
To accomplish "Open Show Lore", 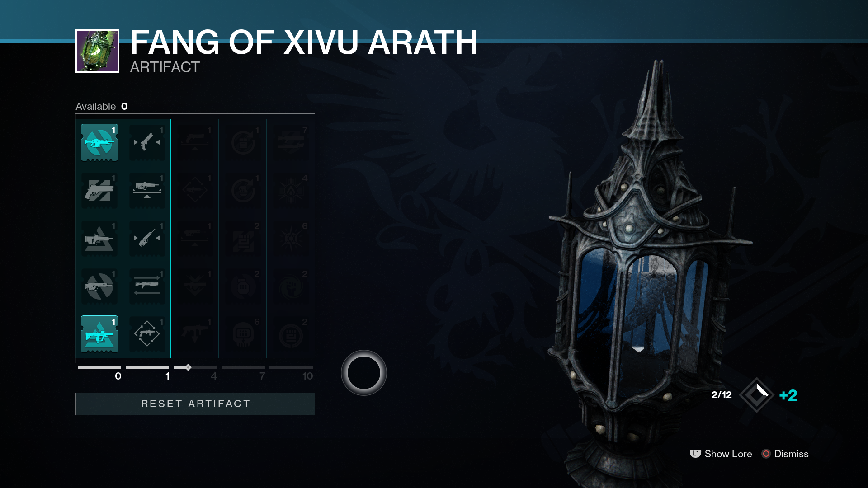I will tap(721, 454).
